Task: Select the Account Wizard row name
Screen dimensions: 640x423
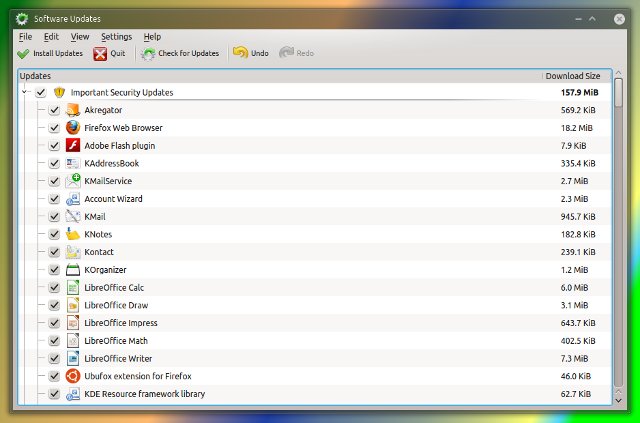Action: click(x=113, y=199)
